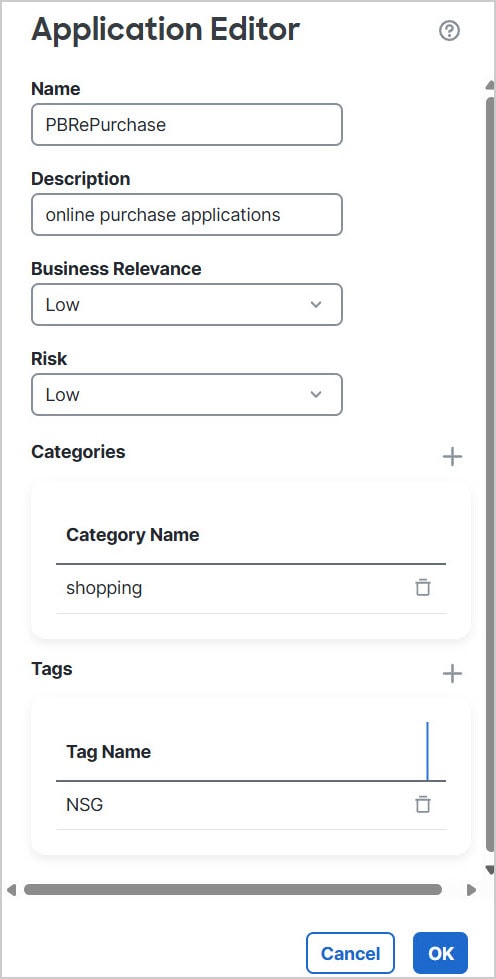Open the Business Relevance dropdown
Screen dimensions: 496x979
187,305
